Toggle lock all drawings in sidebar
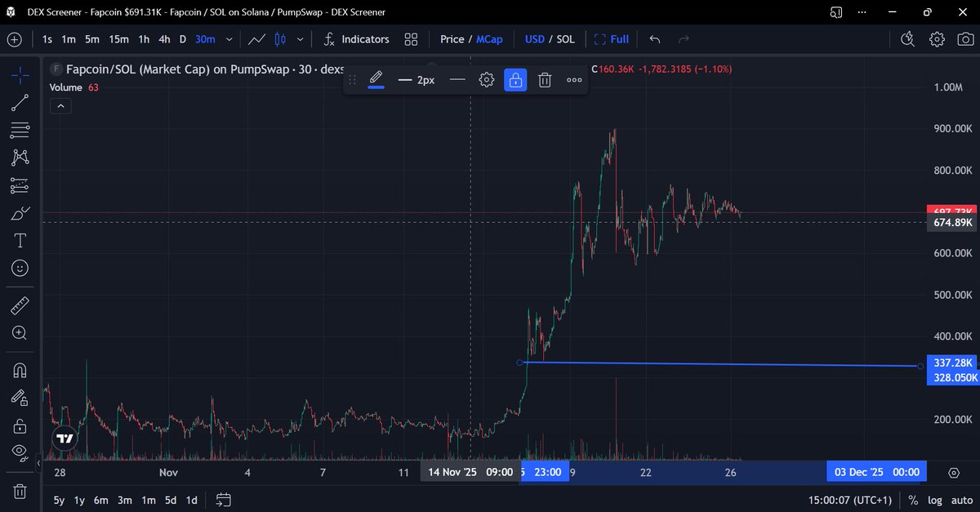980x512 pixels. click(x=20, y=425)
